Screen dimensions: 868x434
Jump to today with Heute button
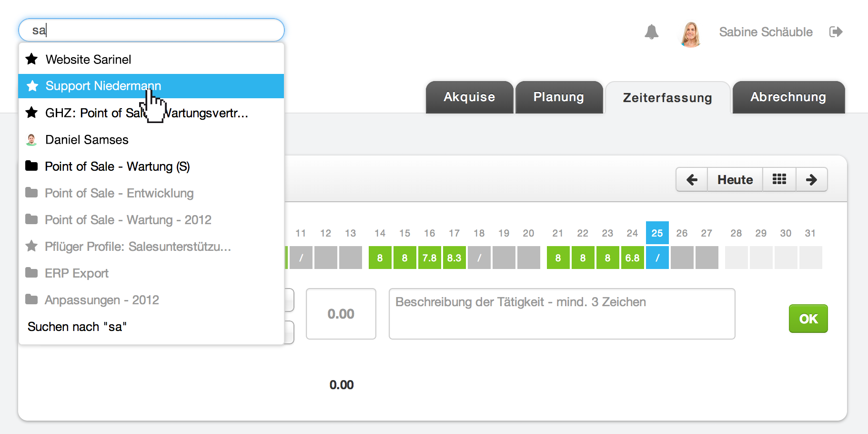735,180
